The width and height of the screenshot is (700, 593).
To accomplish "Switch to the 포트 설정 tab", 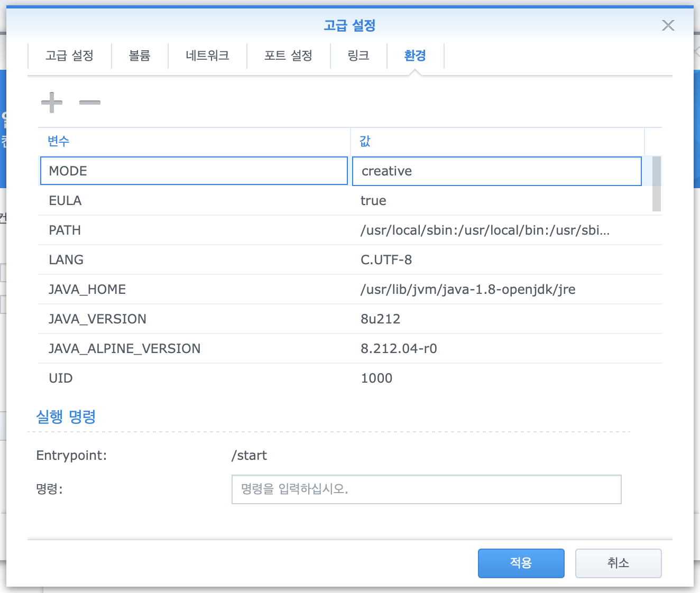I will click(x=288, y=55).
